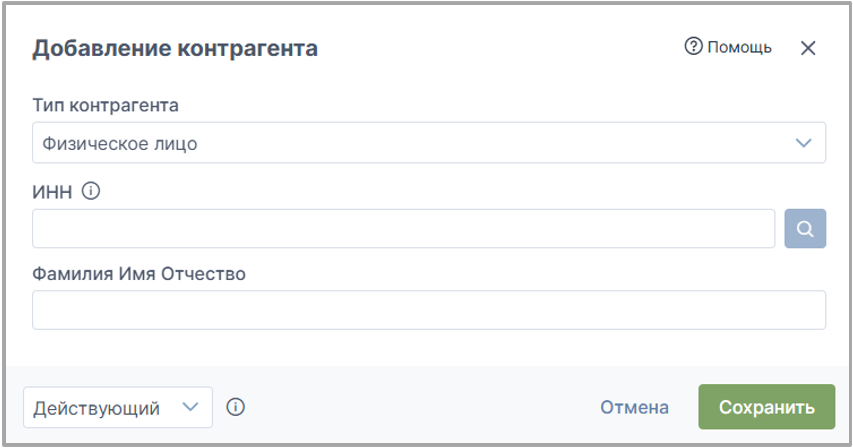The width and height of the screenshot is (853, 448).
Task: Click the ИНН field label
Action: [52, 192]
